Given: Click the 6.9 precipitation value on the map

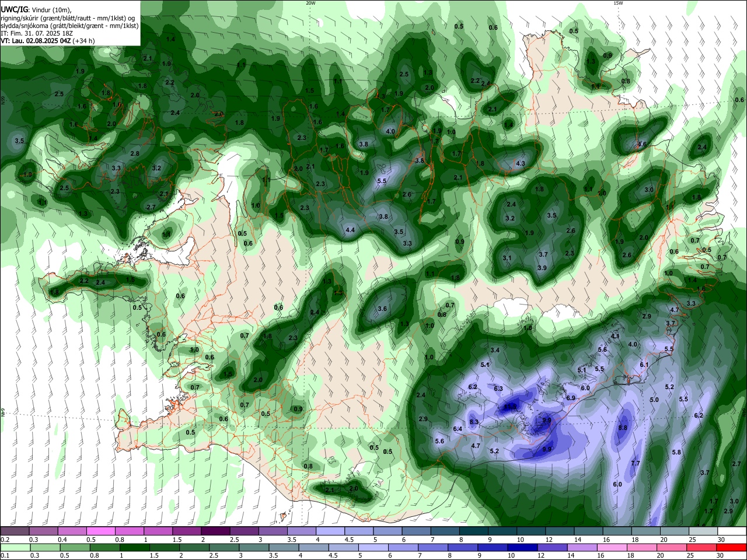Looking at the screenshot, I should click(x=571, y=398).
